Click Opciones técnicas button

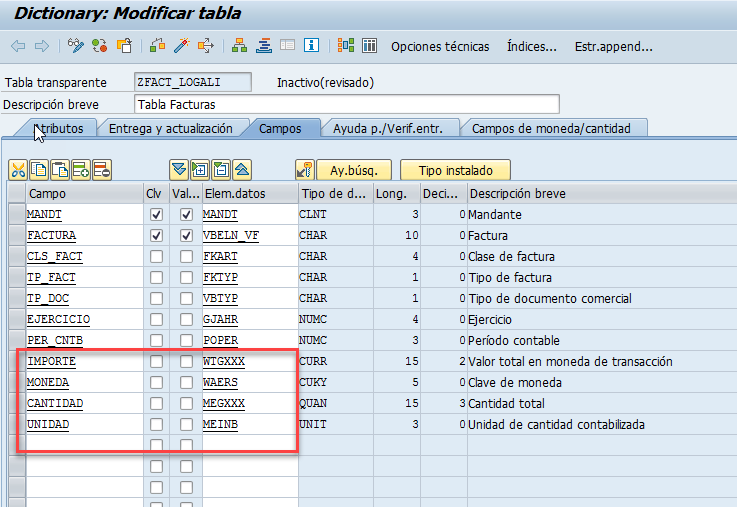click(440, 47)
